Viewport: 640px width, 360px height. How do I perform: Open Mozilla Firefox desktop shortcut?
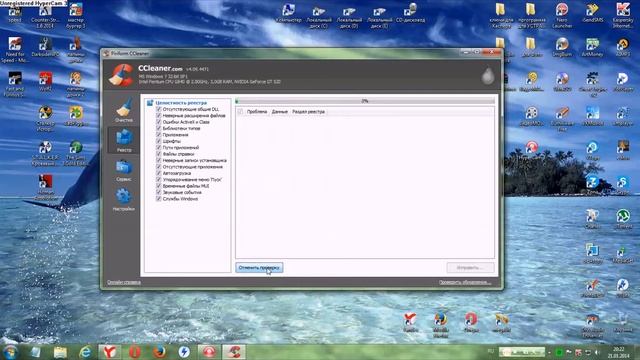441,325
